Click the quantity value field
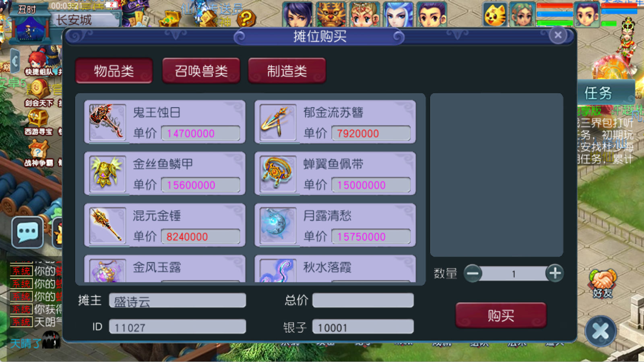The image size is (644, 362). point(514,274)
